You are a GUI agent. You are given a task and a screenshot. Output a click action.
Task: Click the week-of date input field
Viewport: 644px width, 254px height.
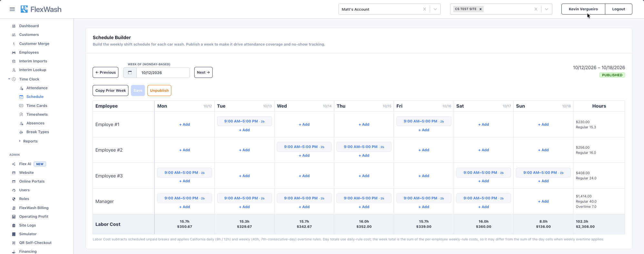(163, 73)
